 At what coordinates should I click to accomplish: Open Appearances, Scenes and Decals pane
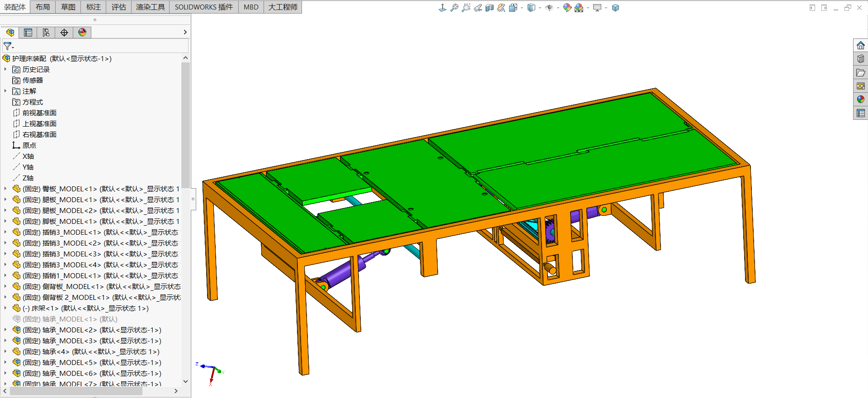[861, 99]
